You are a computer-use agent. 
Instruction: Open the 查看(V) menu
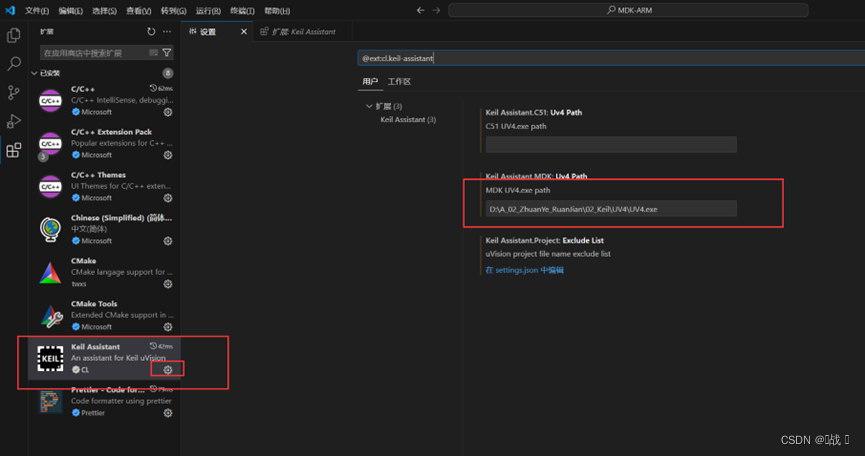138,10
